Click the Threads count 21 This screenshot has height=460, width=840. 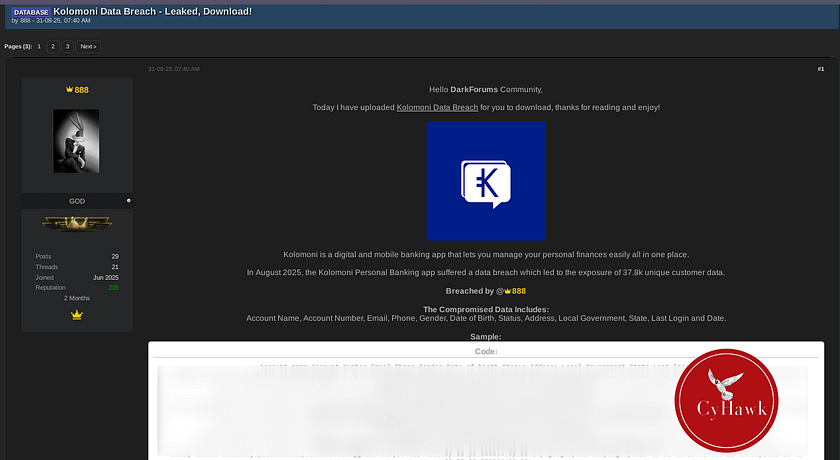[x=115, y=267]
